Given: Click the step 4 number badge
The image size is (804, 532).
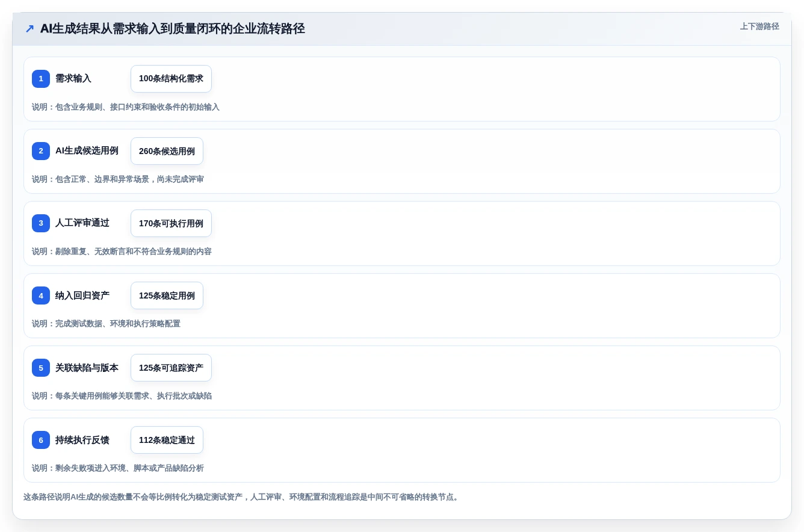Looking at the screenshot, I should click(41, 295).
